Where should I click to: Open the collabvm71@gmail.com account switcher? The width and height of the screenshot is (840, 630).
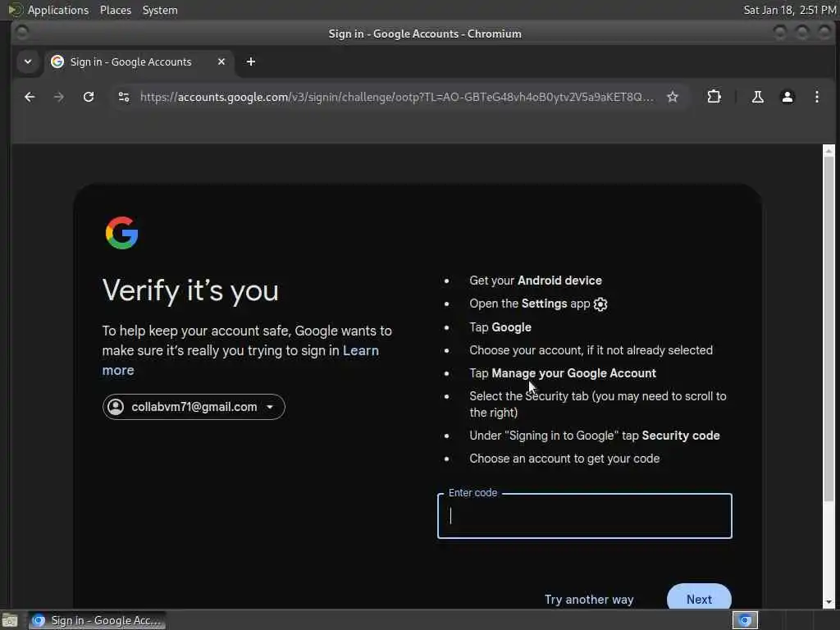click(194, 407)
